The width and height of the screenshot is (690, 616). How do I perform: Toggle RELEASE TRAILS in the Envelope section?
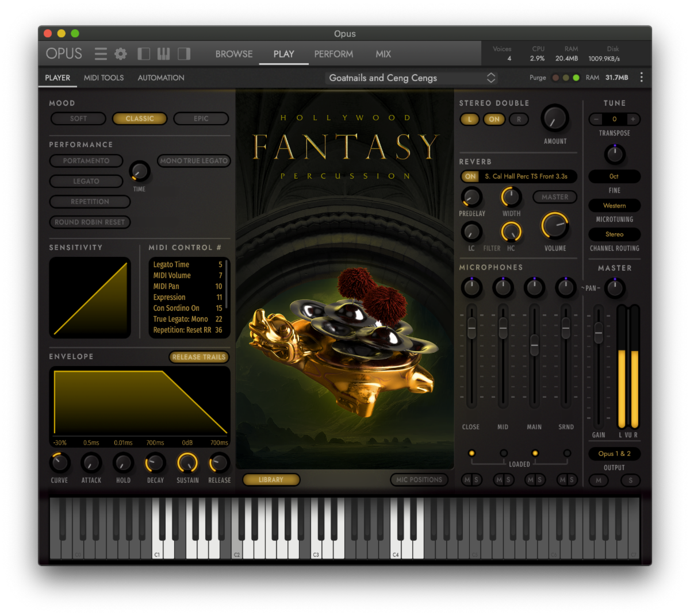pyautogui.click(x=199, y=357)
